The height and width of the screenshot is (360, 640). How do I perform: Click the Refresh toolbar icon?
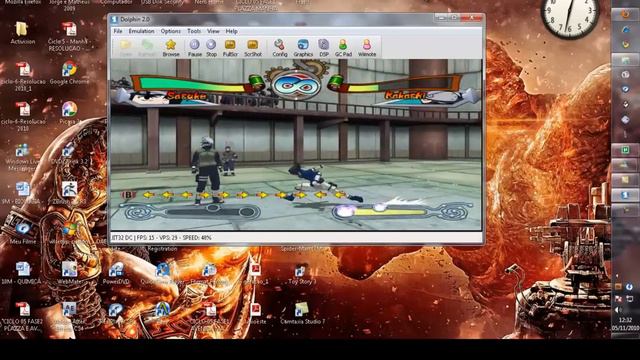[147, 48]
